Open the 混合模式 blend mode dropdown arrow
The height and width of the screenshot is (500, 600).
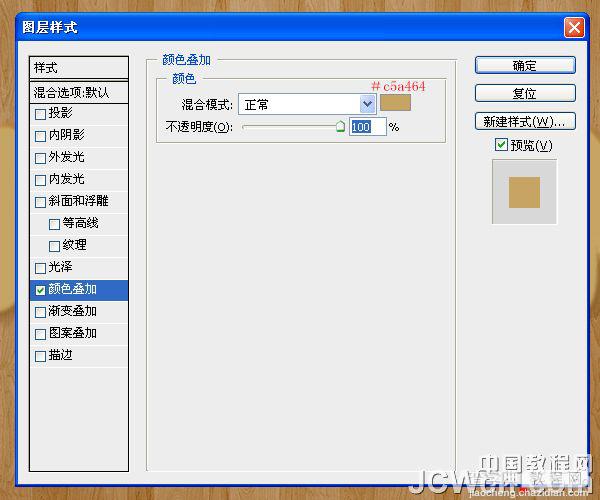pyautogui.click(x=367, y=104)
